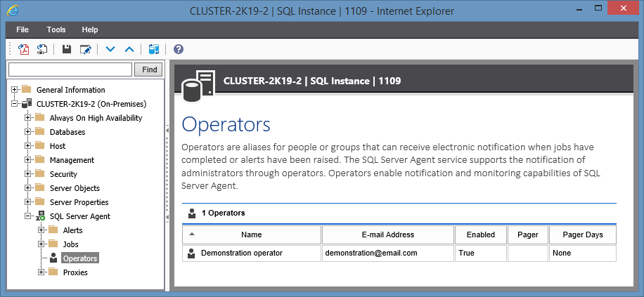Collapse the CLUSTER-2K19-2 (On-Premises) node

point(15,104)
